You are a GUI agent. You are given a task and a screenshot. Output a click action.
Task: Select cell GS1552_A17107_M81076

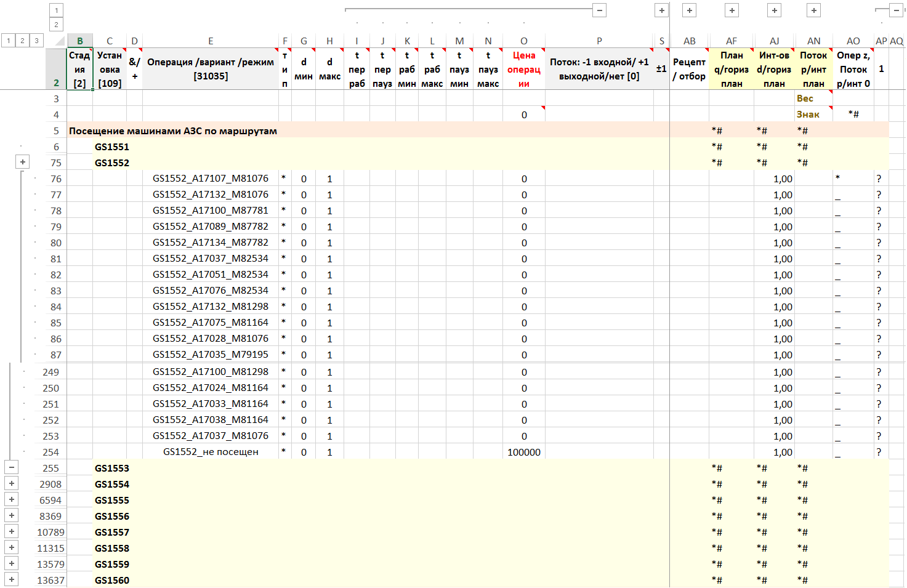pos(211,179)
